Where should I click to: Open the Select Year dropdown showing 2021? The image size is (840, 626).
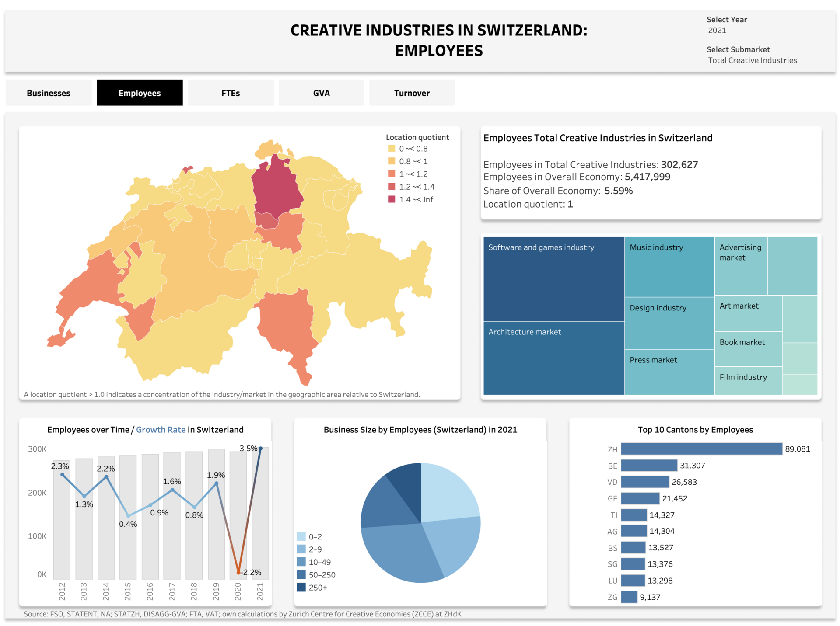pyautogui.click(x=717, y=31)
